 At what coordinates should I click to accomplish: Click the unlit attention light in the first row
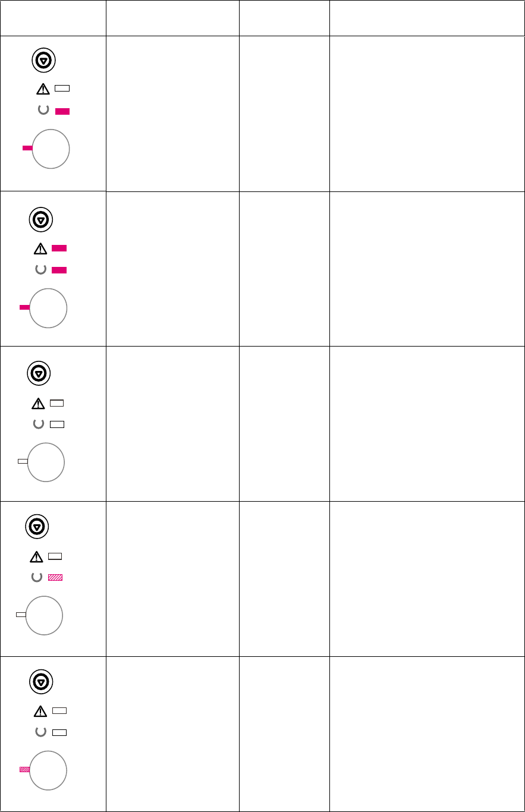click(x=62, y=89)
